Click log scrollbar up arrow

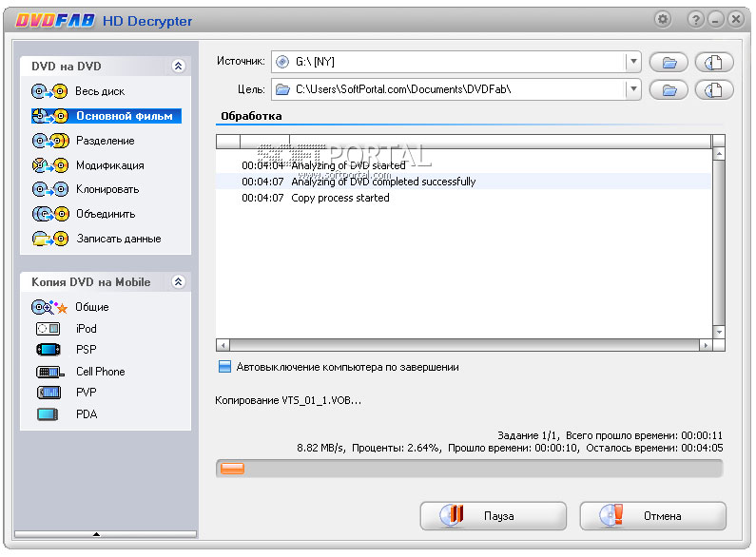click(719, 154)
